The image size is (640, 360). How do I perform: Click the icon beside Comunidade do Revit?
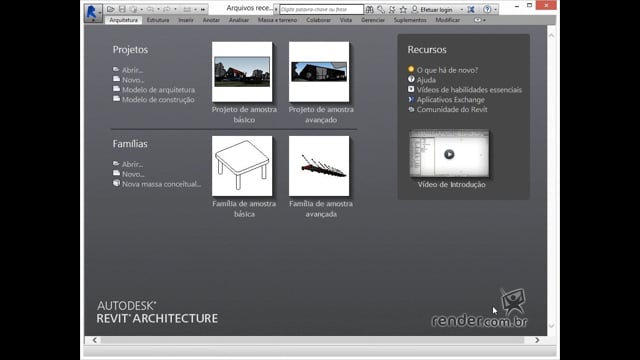pos(411,109)
